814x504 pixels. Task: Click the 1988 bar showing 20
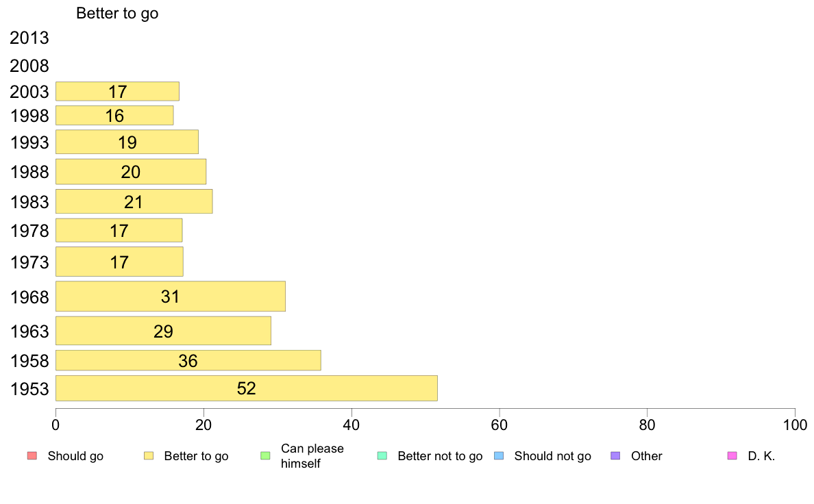point(130,172)
